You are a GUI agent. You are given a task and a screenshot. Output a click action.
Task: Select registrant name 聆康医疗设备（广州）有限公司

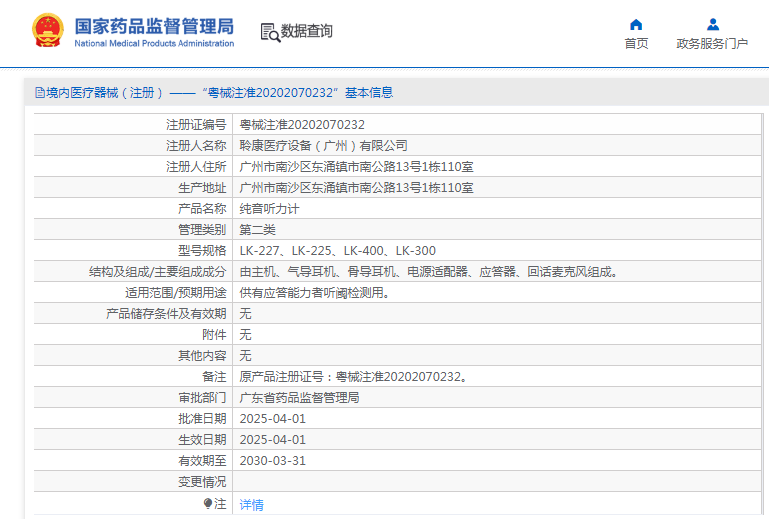pos(324,146)
